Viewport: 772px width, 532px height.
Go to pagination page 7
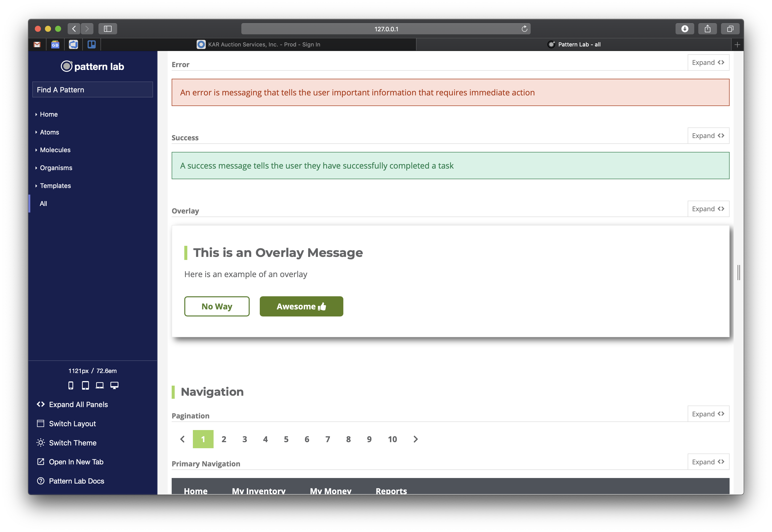[x=328, y=439]
